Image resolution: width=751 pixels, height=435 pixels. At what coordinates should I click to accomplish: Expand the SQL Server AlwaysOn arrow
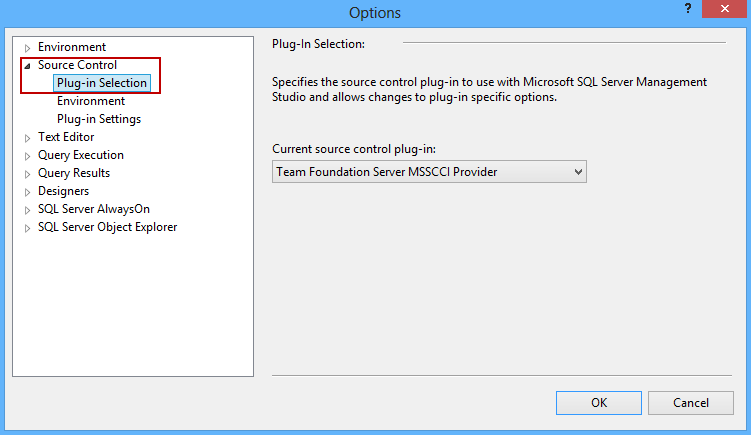click(27, 210)
